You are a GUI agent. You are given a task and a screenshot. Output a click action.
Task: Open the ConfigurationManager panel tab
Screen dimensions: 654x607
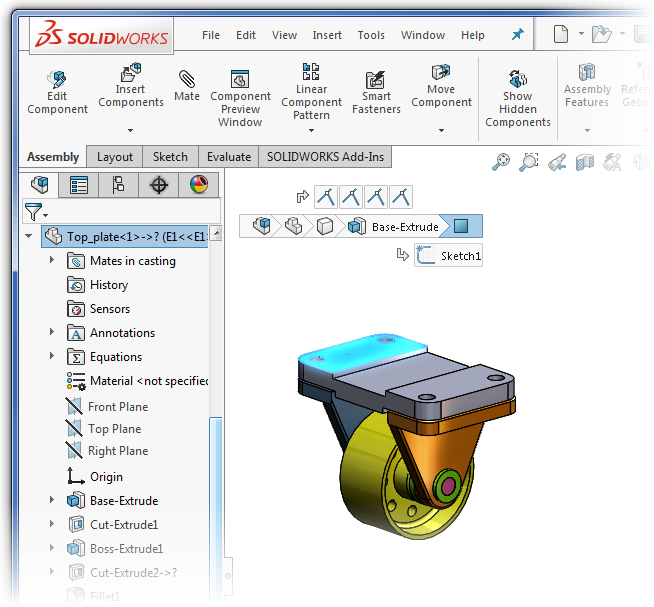tap(118, 185)
